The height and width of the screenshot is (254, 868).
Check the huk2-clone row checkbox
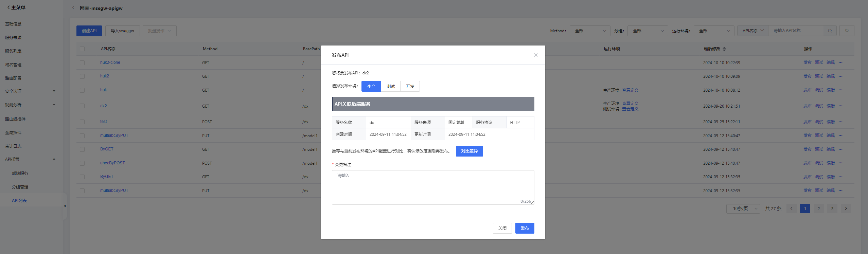[82, 63]
